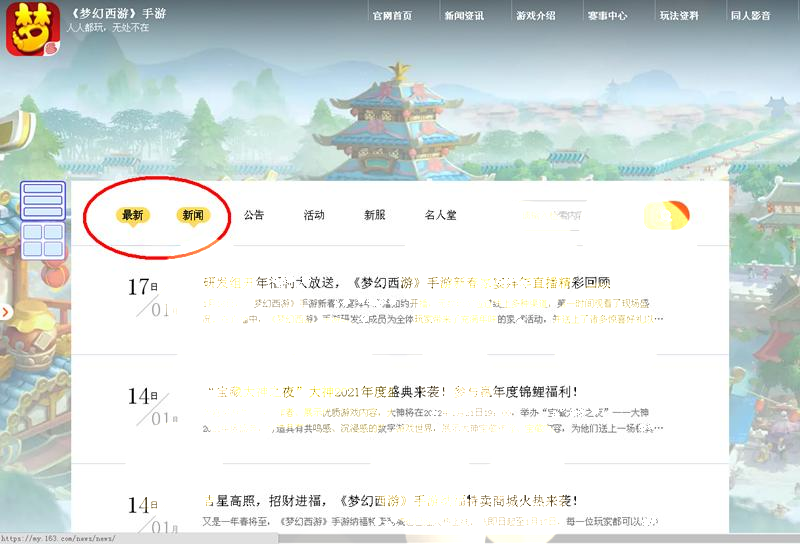Open the 新闻资讯 navigation menu
This screenshot has height=544, width=800.
click(x=464, y=16)
